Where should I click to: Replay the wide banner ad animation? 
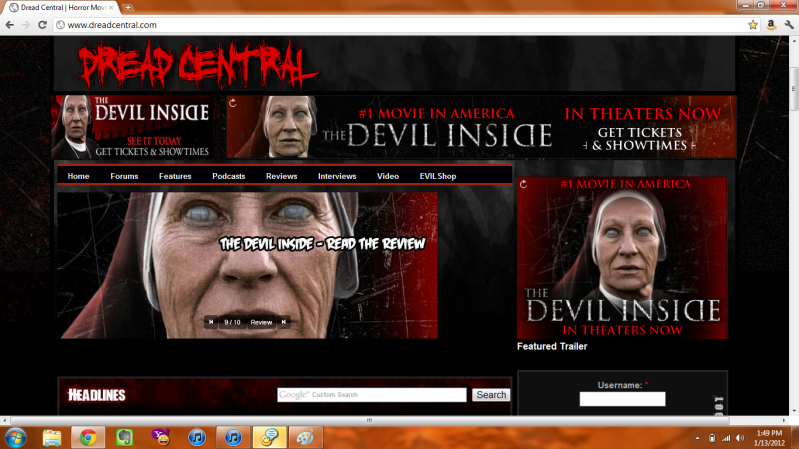(233, 102)
